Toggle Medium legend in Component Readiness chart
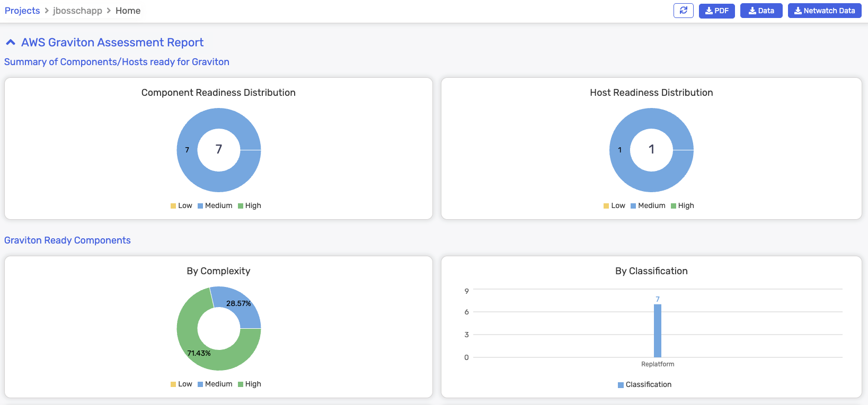This screenshot has height=405, width=868. (215, 205)
